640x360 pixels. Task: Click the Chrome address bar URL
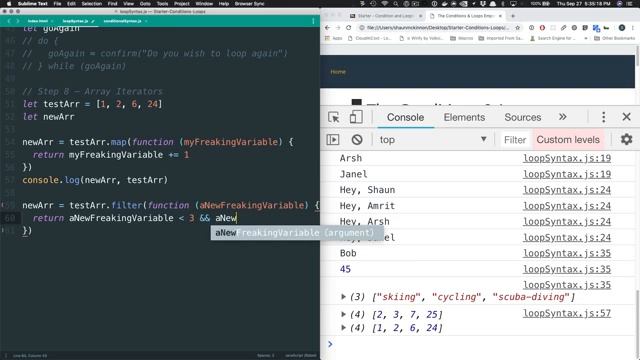tap(438, 28)
